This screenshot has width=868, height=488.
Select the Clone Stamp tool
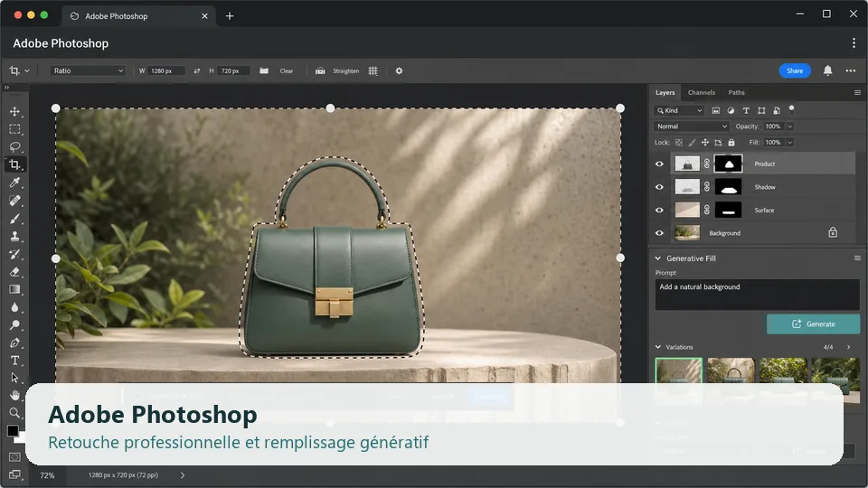tap(15, 236)
